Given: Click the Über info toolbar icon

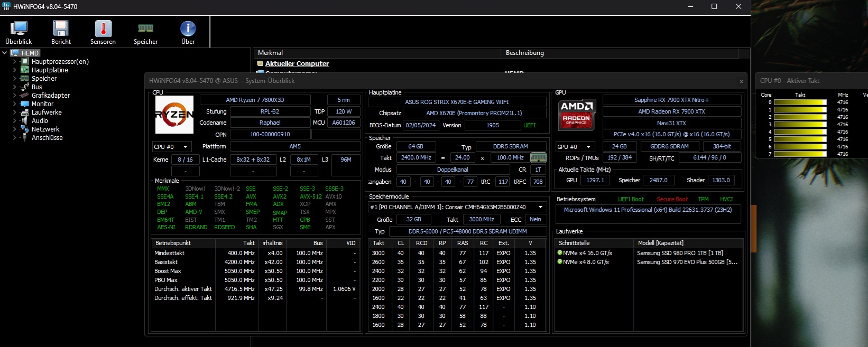Looking at the screenshot, I should coord(188,32).
